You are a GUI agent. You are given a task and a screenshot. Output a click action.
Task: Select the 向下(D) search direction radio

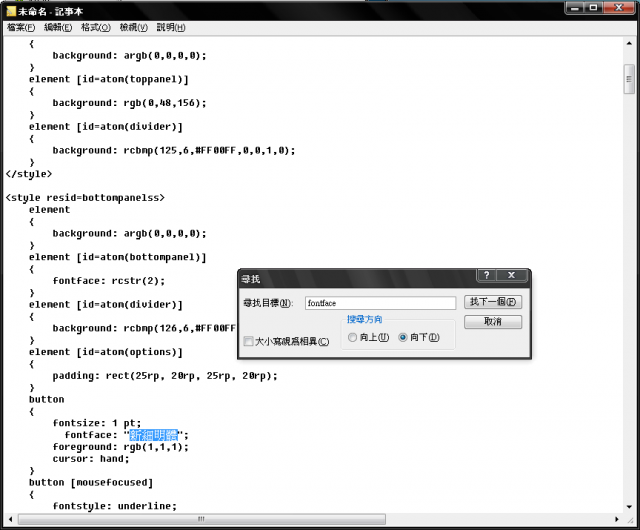(x=403, y=337)
